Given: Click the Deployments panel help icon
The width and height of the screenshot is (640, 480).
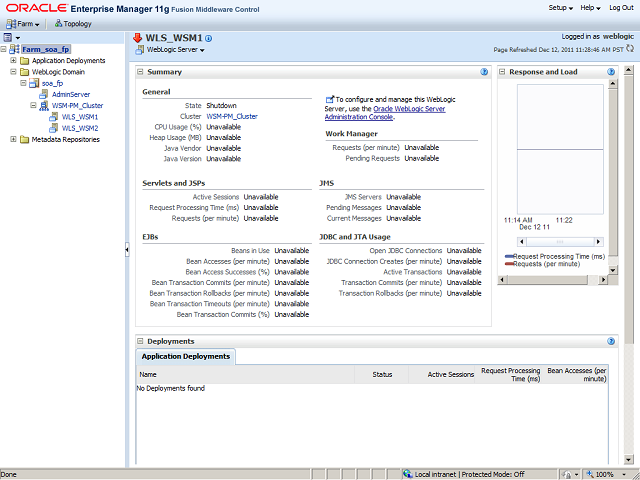Looking at the screenshot, I should pos(613,341).
